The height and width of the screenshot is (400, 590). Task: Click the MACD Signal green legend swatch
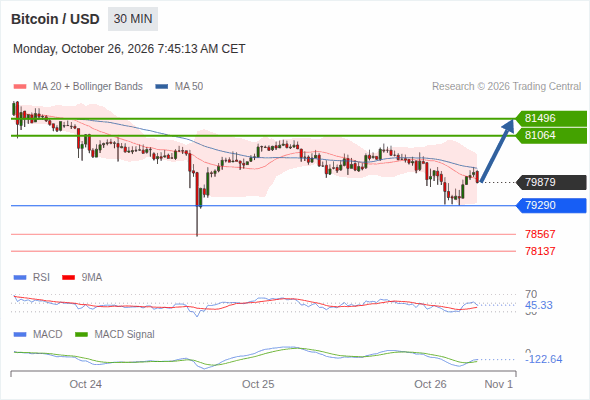click(x=82, y=335)
